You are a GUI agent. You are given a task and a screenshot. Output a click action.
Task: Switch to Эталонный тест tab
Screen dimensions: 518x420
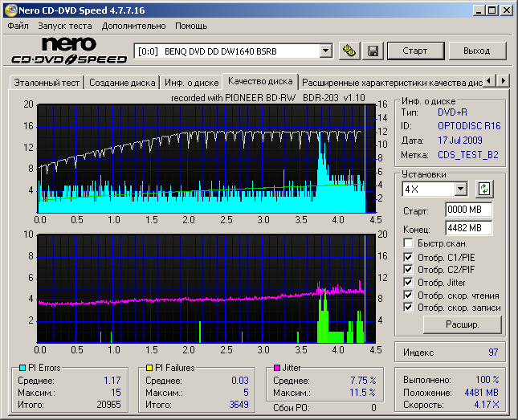tap(47, 83)
